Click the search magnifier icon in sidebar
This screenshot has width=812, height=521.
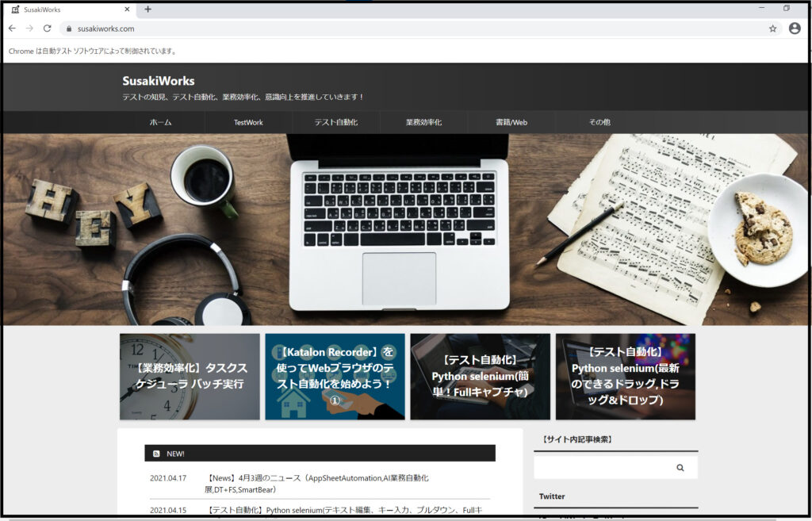coord(680,468)
